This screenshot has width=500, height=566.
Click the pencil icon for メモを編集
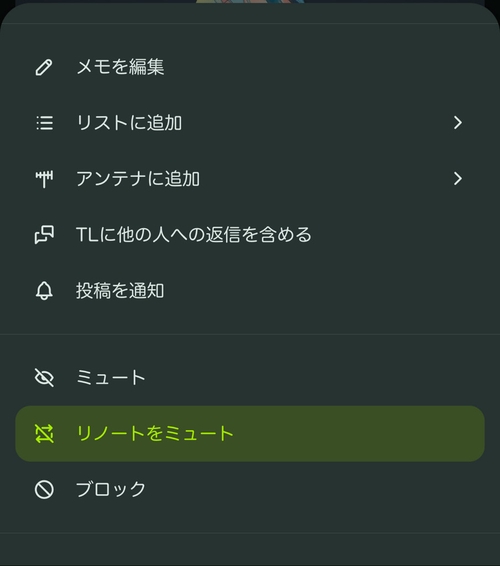(x=44, y=67)
